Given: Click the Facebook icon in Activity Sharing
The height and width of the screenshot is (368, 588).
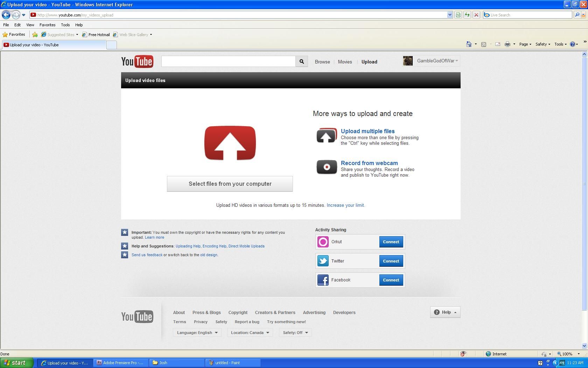Looking at the screenshot, I should 323,280.
